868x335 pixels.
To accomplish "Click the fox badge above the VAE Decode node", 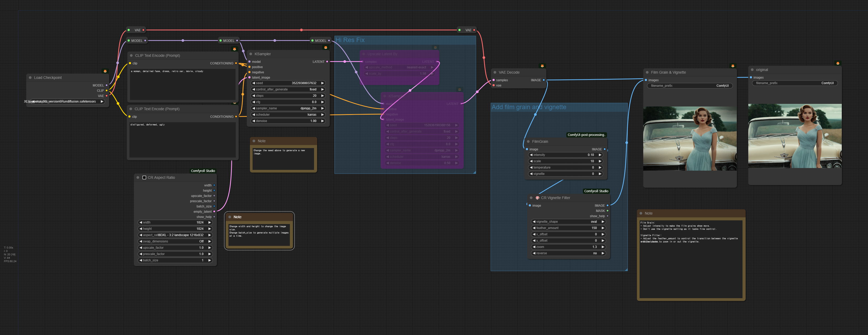I will (x=542, y=66).
